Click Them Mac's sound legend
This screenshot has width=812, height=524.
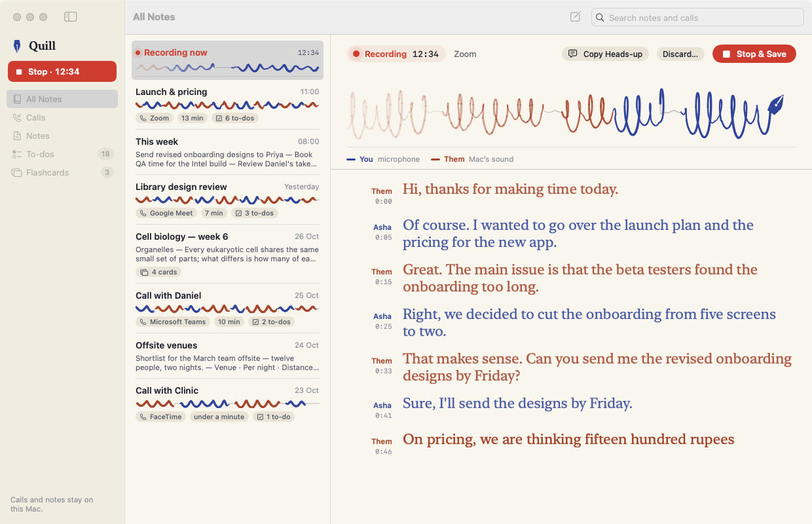[472, 159]
